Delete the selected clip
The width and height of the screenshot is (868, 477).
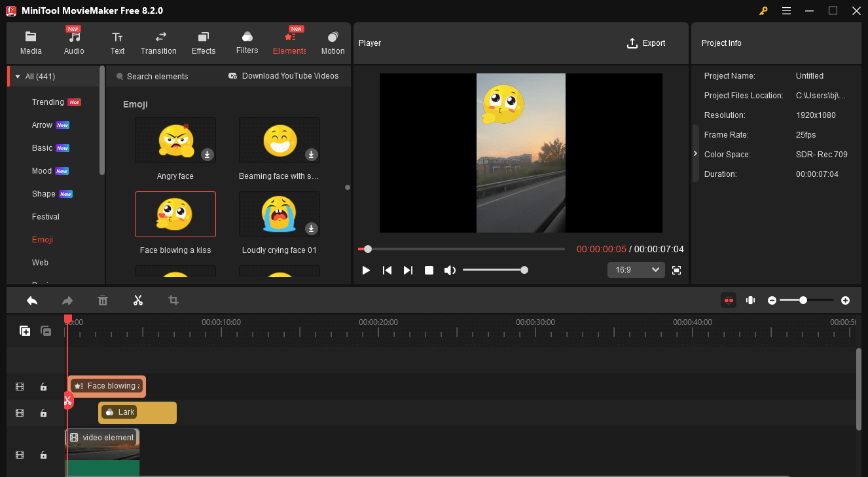[x=103, y=300]
